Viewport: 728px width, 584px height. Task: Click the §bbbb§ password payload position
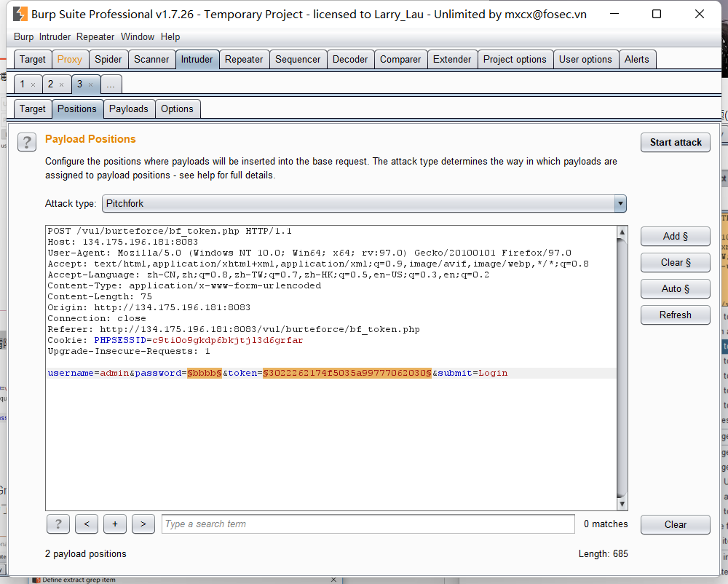click(x=205, y=374)
